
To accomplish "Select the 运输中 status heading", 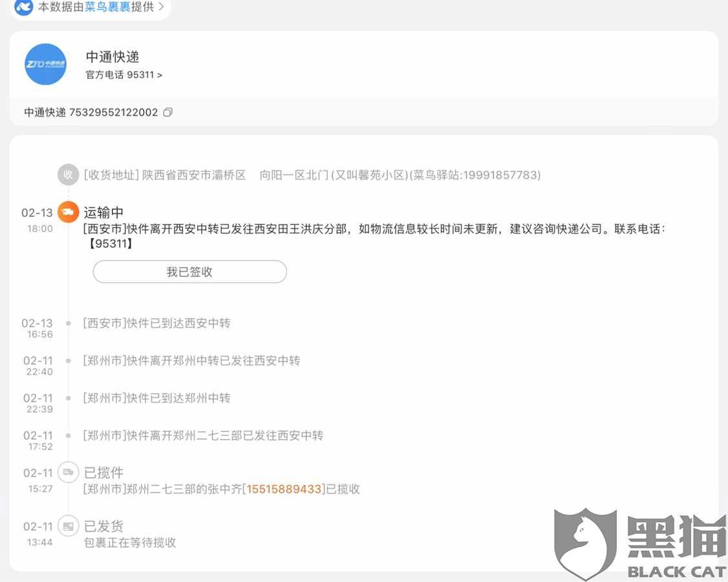I will click(103, 212).
